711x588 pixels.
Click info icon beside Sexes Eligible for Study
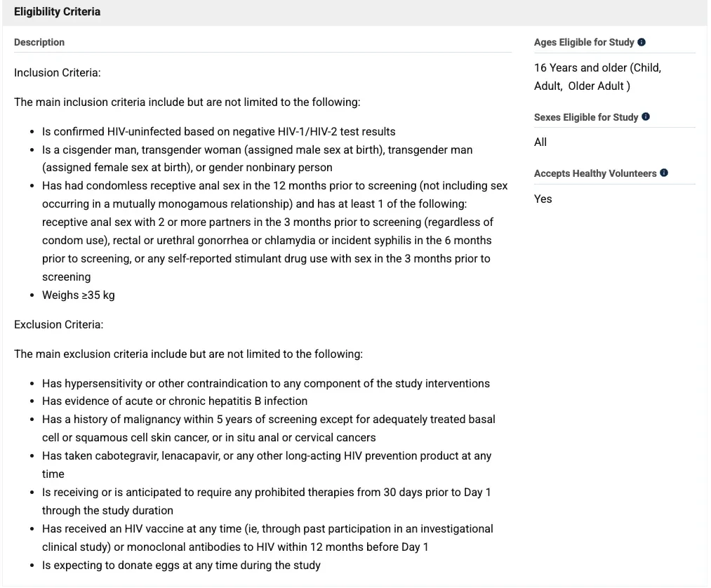(646, 116)
